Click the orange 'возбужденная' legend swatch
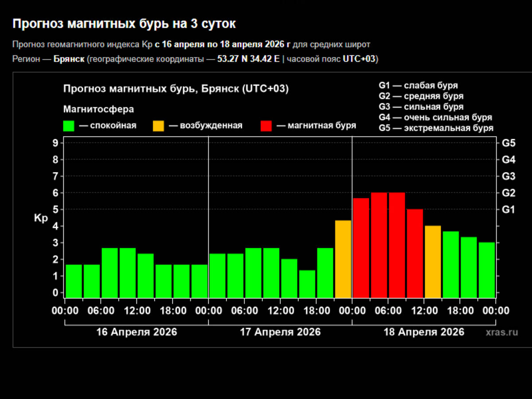The height and width of the screenshot is (399, 532). pos(158,126)
